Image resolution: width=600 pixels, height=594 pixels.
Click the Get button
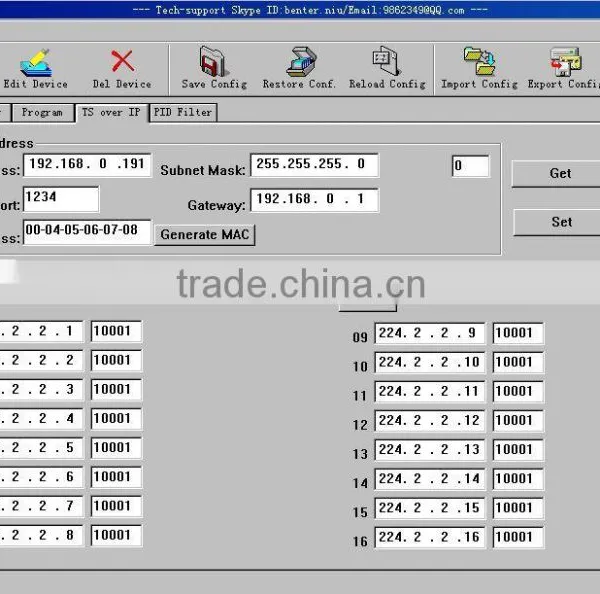point(556,173)
